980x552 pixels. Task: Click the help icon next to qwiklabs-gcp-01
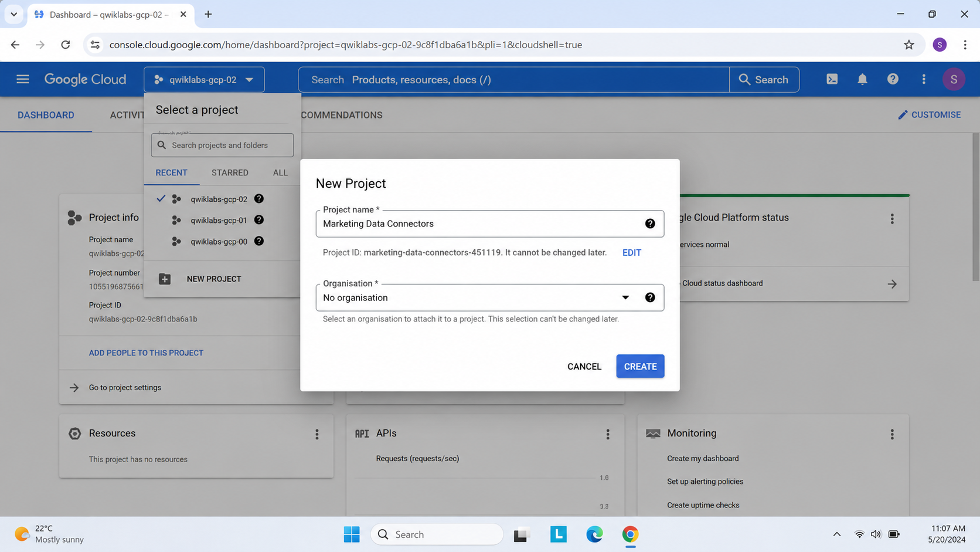click(x=258, y=220)
